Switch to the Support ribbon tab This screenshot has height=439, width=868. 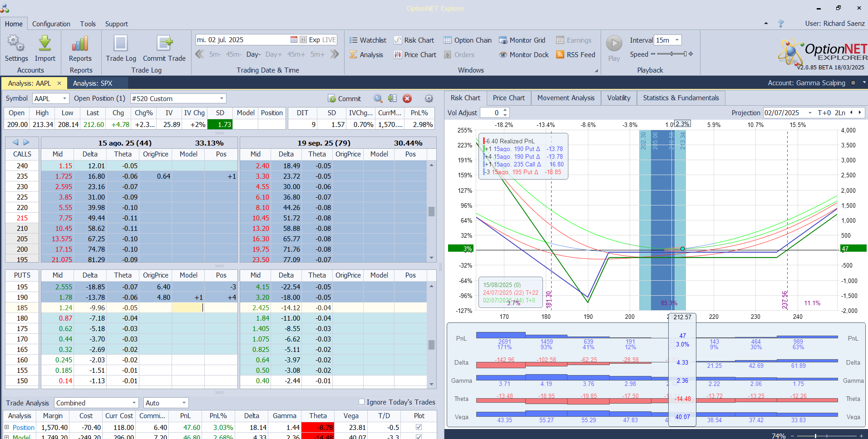117,24
